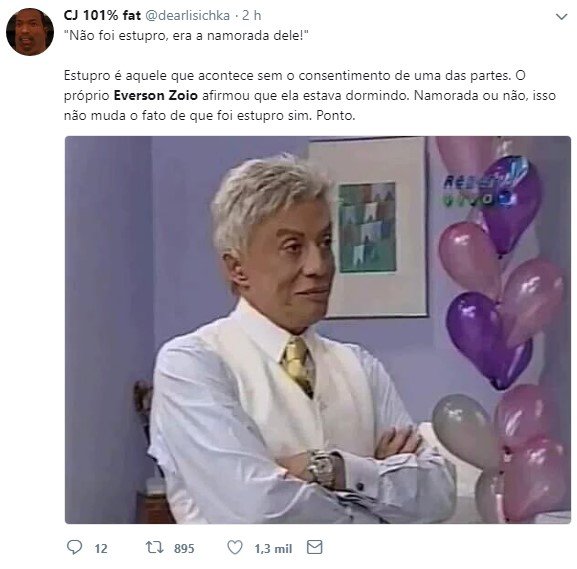Open the tweet via the 2 h timestamp
Screen dimensions: 577x569
[x=252, y=15]
